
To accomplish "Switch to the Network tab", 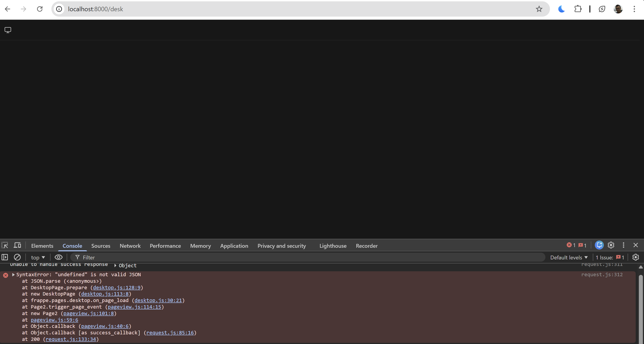I will pos(130,245).
